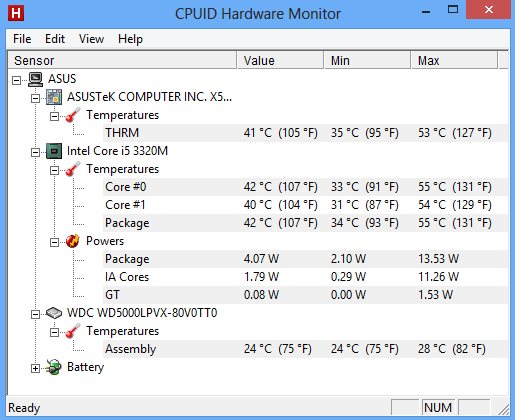This screenshot has width=515, height=420.
Task: Click the HWMonitor red H logo icon
Action: click(x=16, y=13)
